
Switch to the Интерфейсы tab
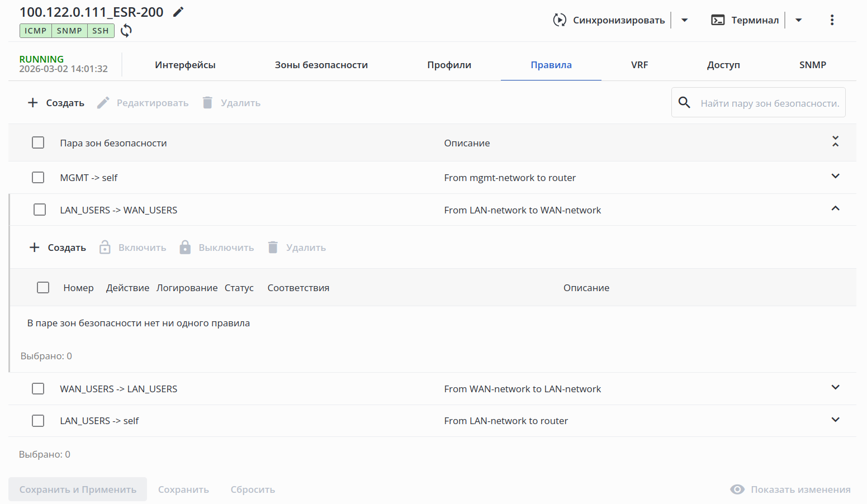click(185, 65)
